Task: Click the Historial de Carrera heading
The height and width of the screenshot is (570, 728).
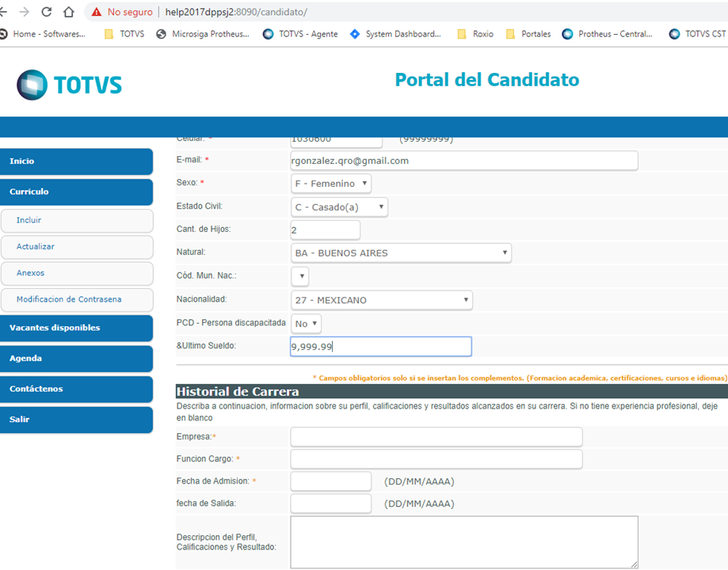Action: coord(237,391)
